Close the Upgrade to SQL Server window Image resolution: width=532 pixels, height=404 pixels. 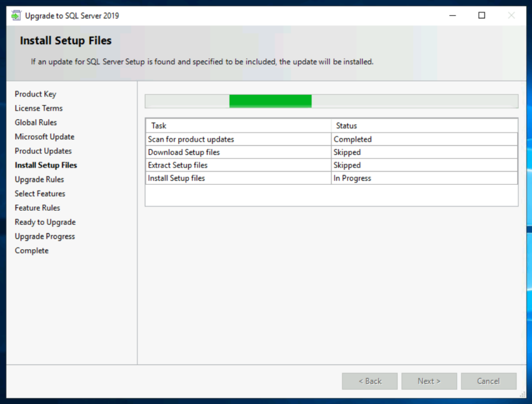[x=511, y=16]
